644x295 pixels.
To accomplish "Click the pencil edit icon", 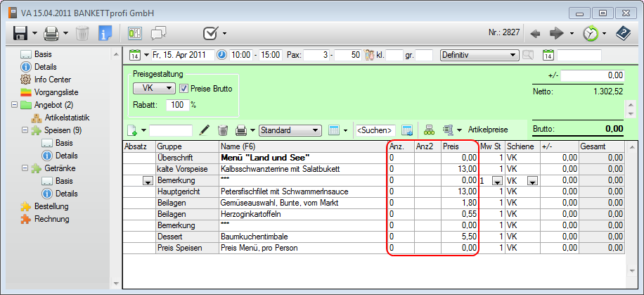I will pyautogui.click(x=205, y=130).
